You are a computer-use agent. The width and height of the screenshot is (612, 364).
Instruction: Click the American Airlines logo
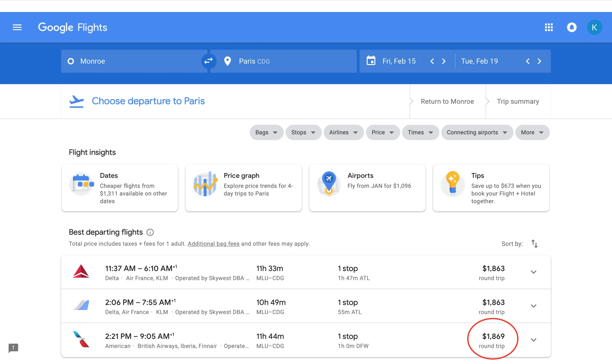81,339
